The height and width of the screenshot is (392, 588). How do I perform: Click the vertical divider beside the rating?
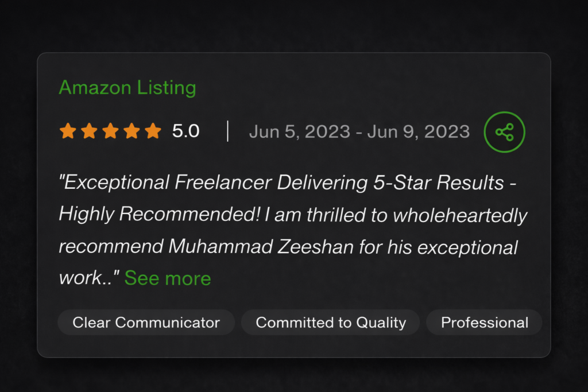(228, 131)
